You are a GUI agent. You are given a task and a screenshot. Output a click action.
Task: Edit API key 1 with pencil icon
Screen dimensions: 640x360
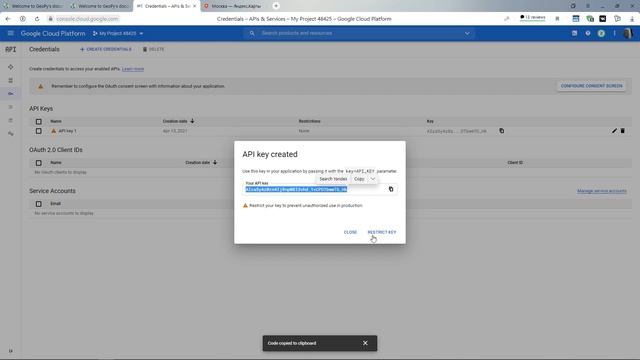coord(614,131)
